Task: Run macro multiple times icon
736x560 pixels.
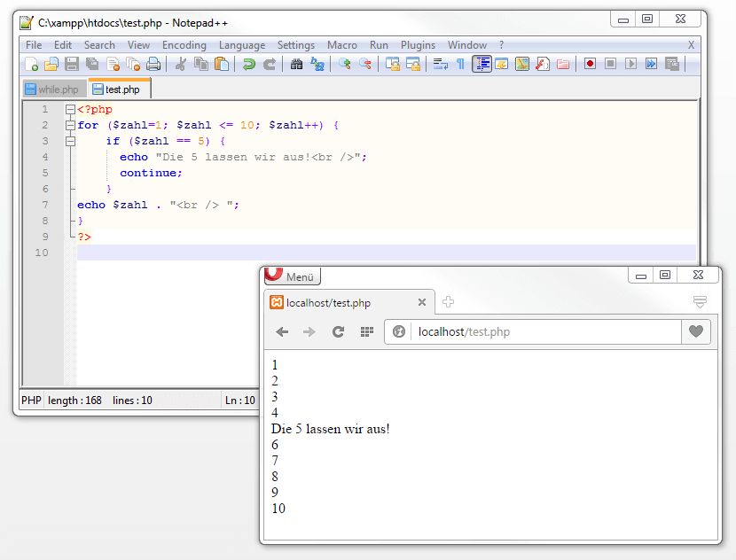Action: coord(652,63)
